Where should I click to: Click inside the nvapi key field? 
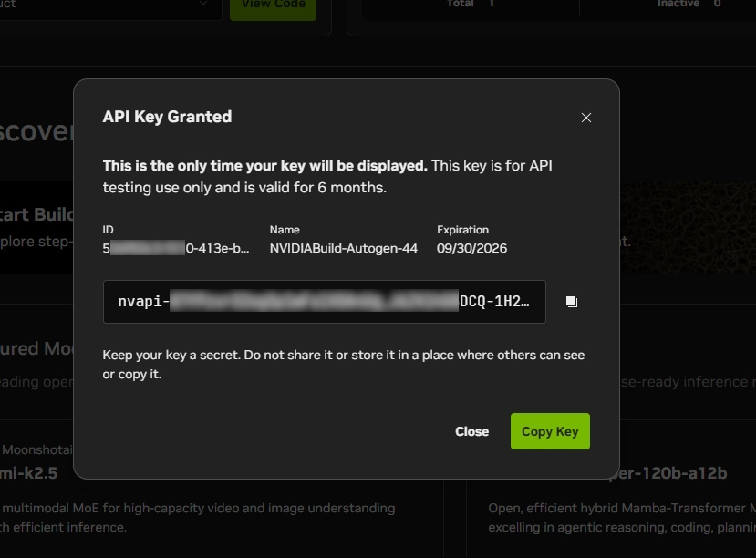tap(325, 302)
